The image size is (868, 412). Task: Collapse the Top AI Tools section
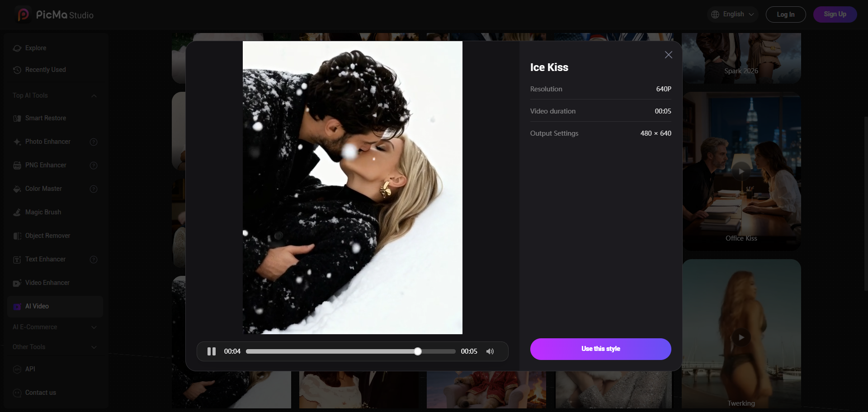pos(94,96)
